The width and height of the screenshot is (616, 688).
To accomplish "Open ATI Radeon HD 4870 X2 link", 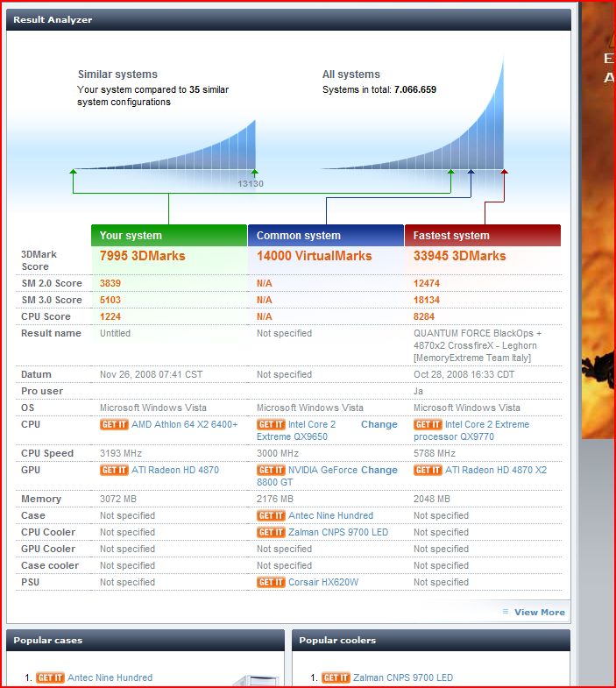I will [496, 470].
